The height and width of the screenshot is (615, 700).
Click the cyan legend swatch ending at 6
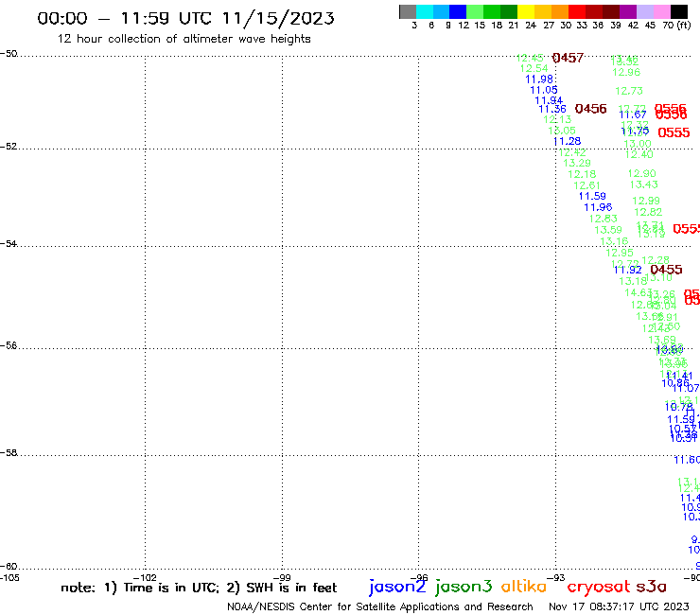coord(425,11)
